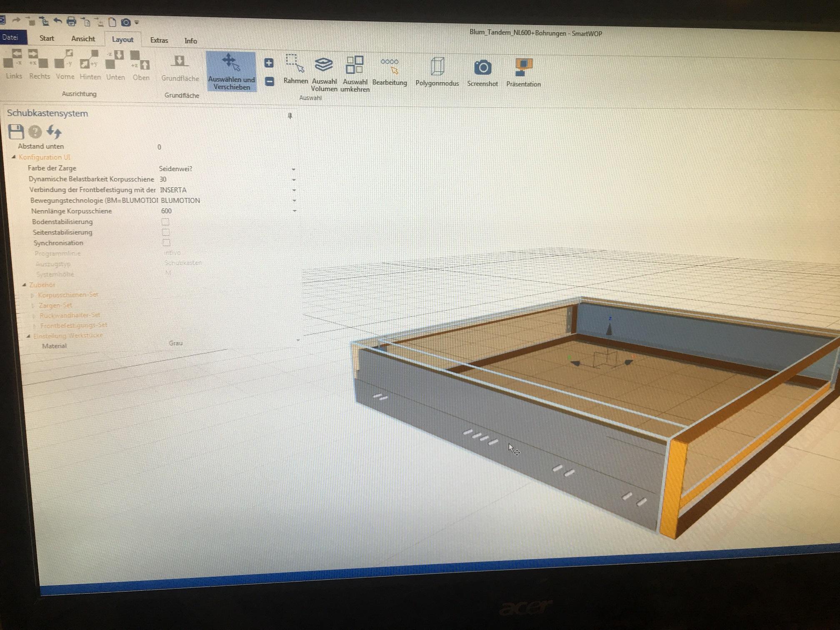This screenshot has height=630, width=840.
Task: Click the 'Seidenweiß' value text
Action: pos(175,169)
